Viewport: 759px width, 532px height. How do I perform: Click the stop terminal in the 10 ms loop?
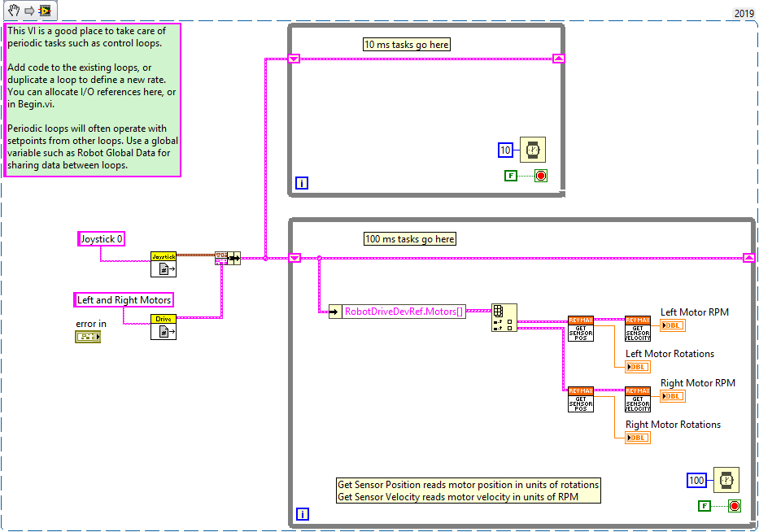pyautogui.click(x=541, y=175)
